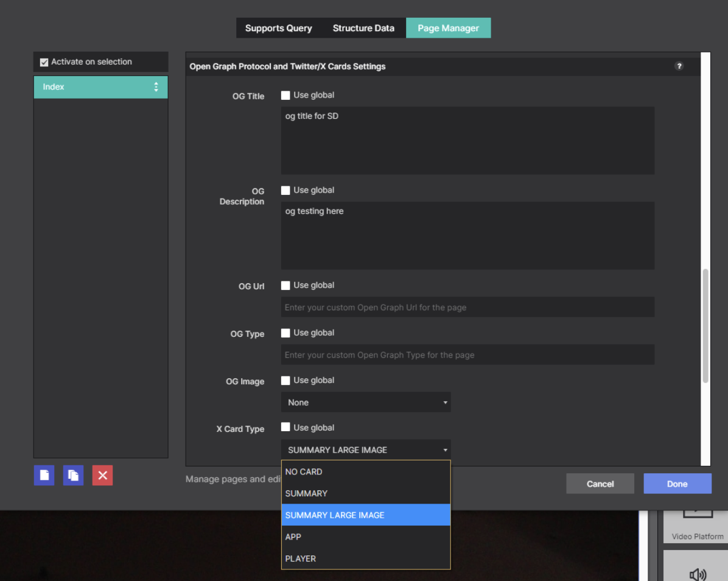Image resolution: width=728 pixels, height=581 pixels.
Task: Open the Index page three-dot options
Action: click(156, 87)
